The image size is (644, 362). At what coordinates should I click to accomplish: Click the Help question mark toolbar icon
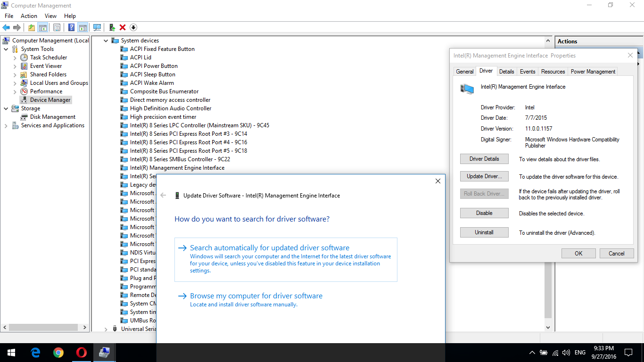pos(71,27)
